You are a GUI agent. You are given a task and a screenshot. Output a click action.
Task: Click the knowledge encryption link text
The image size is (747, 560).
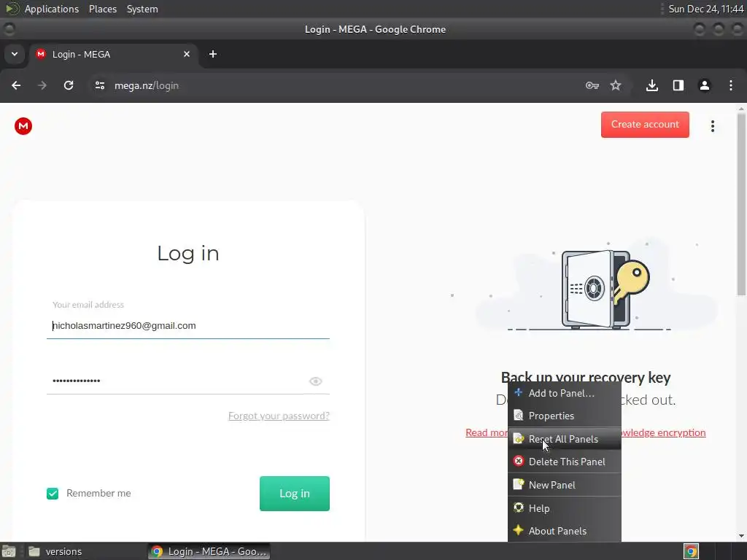663,432
